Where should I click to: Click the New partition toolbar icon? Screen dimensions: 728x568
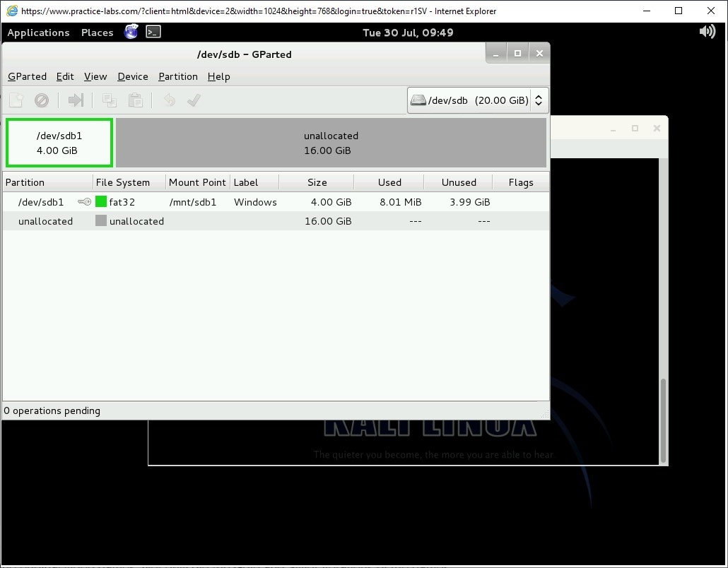tap(16, 100)
